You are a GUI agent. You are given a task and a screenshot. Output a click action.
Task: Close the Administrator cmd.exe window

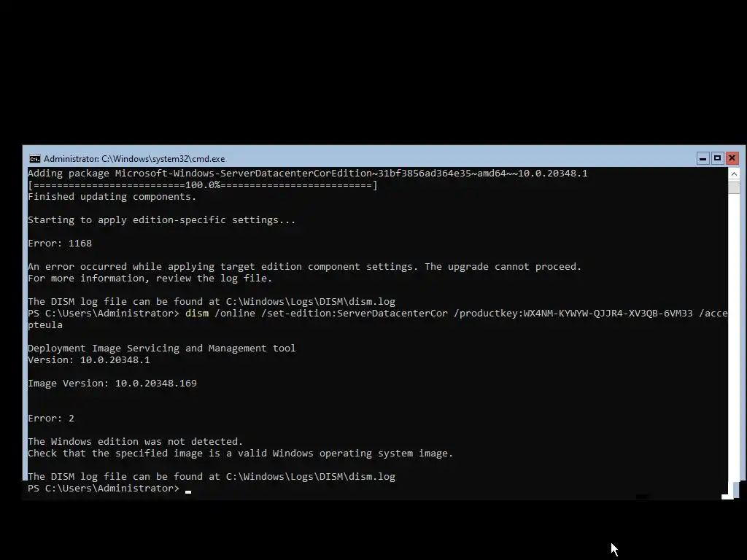[732, 158]
